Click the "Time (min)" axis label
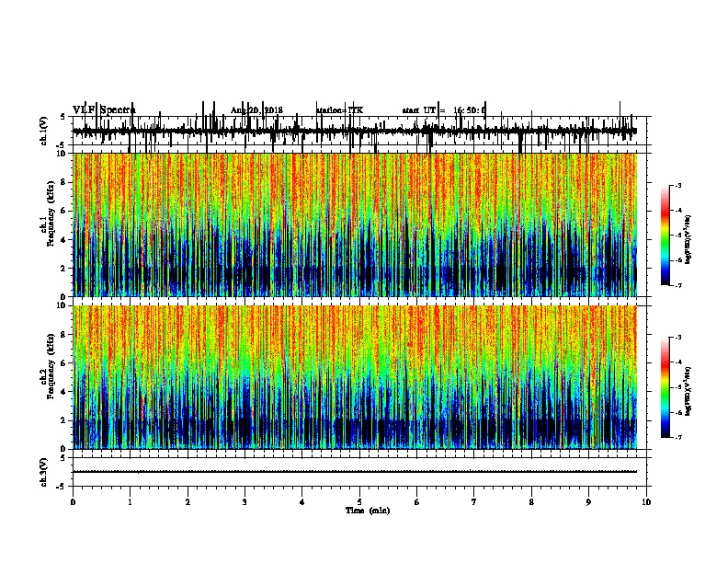The image size is (728, 563). click(x=368, y=511)
